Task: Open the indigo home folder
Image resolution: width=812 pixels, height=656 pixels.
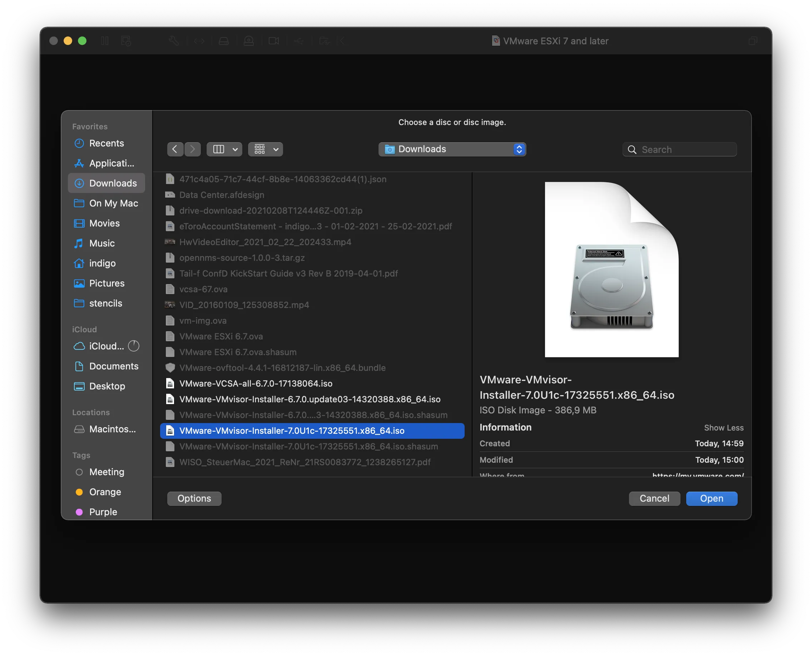Action: coord(102,263)
